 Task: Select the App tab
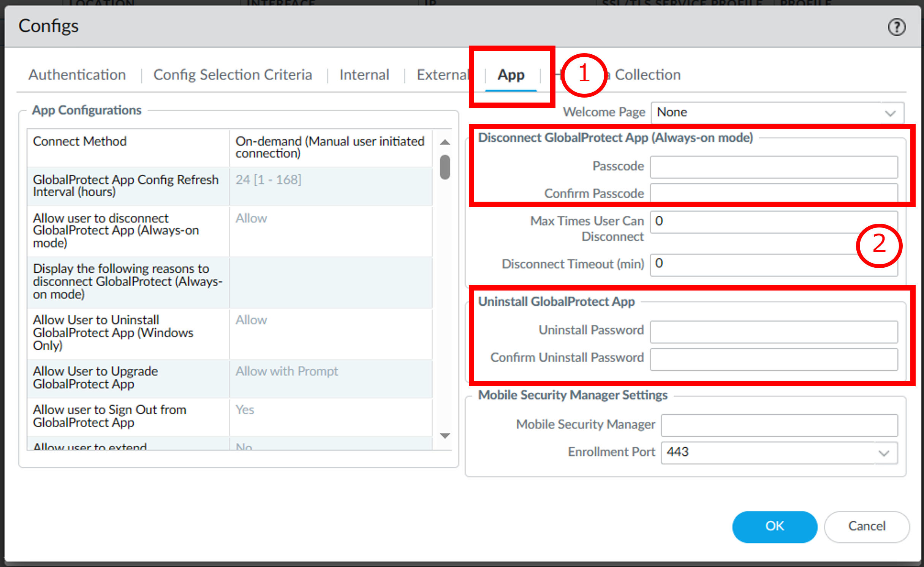pos(511,75)
